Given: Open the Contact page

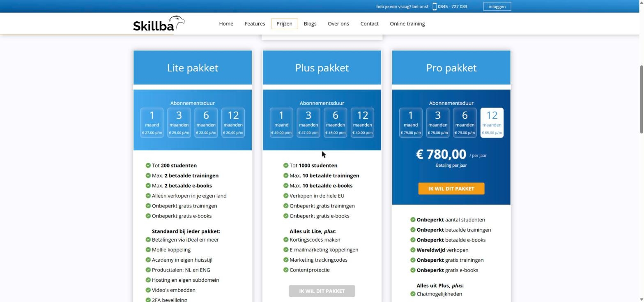Looking at the screenshot, I should click(370, 24).
